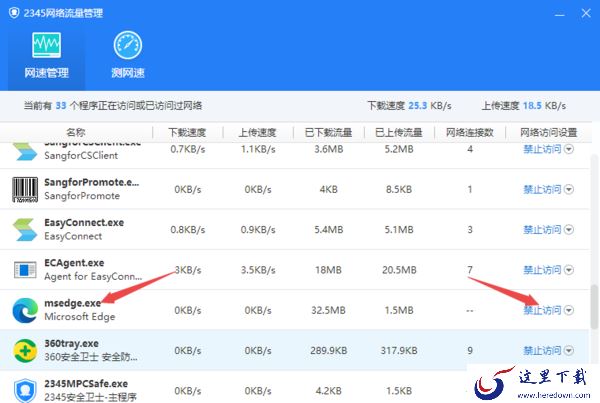Click the 2345MPCSafe.exe shield icon

25,390
